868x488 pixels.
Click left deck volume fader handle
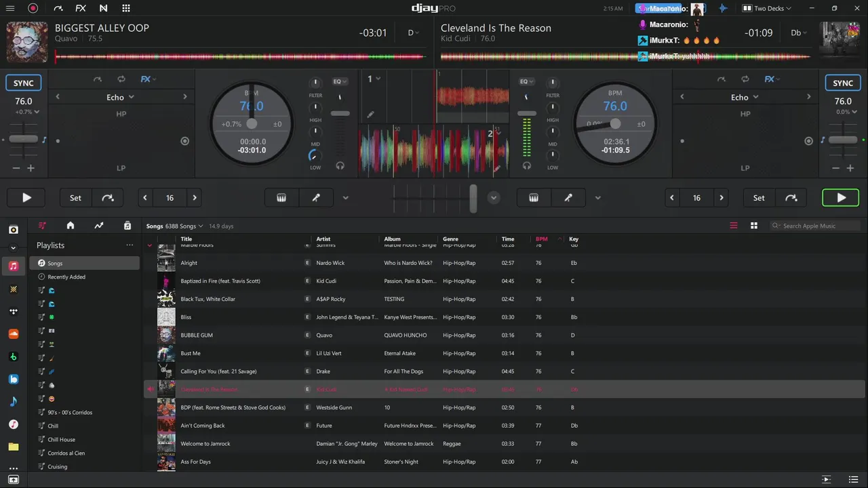[340, 113]
